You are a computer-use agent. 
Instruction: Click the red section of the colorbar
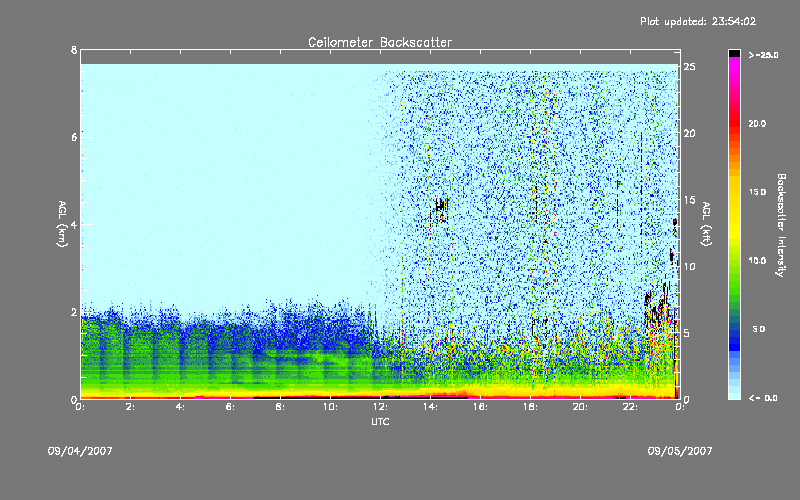click(734, 125)
